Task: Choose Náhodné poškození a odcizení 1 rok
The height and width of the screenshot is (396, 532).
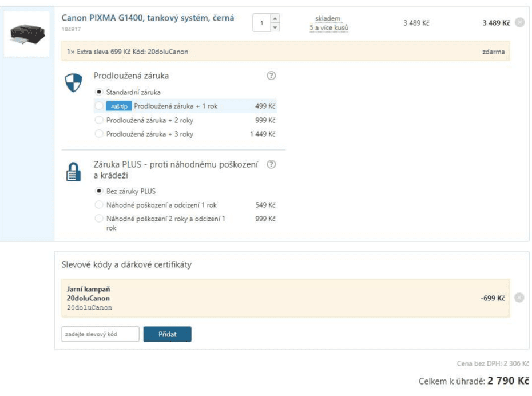Action: coord(99,205)
